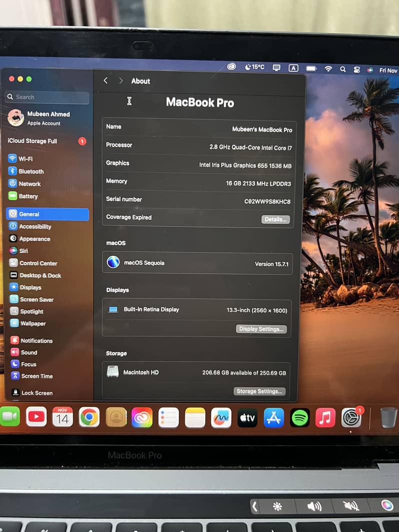
Task: Open Control Center in menu bar
Action: [x=357, y=69]
